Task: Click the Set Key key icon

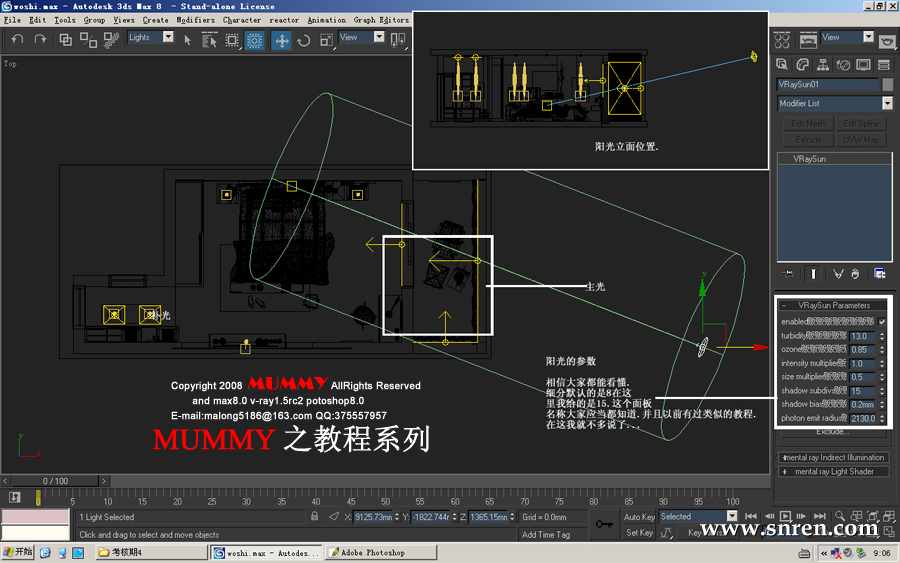Action: (x=604, y=523)
